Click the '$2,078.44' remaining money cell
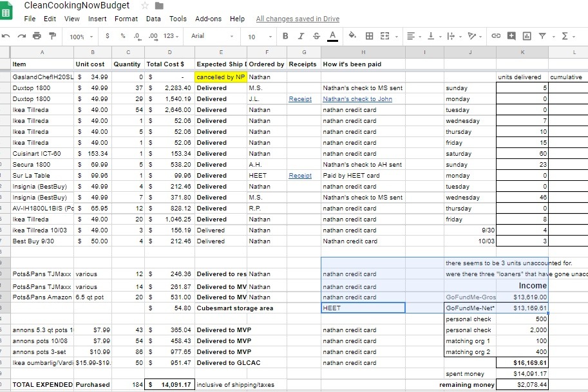 (522, 384)
